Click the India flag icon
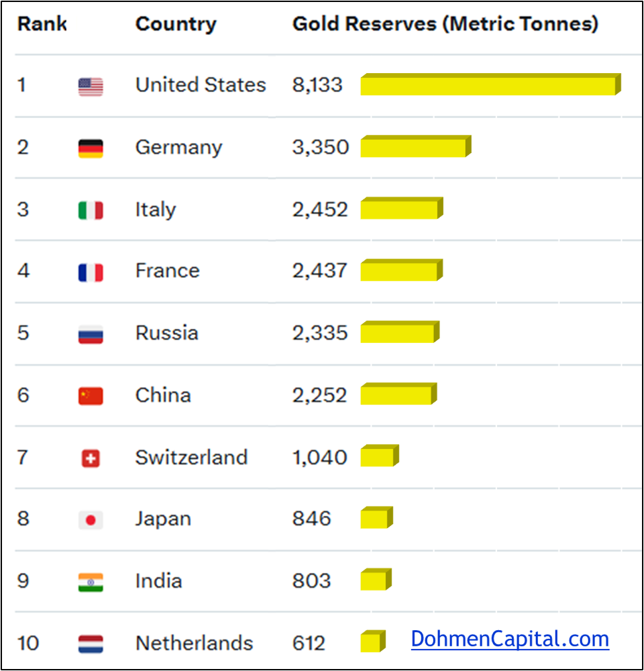The width and height of the screenshot is (644, 671). coord(91,582)
